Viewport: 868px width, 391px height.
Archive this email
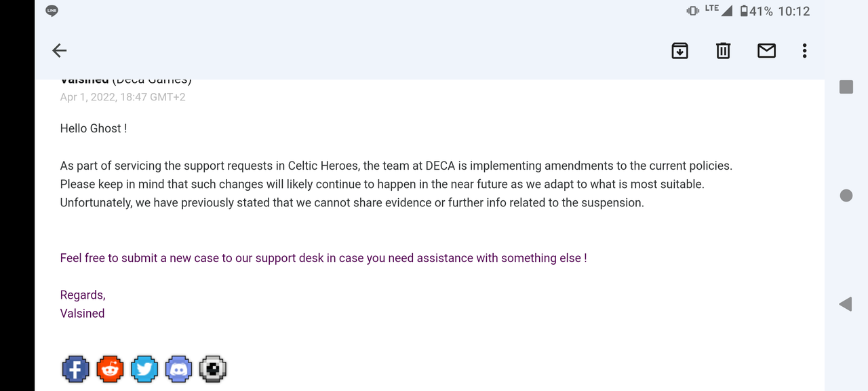(x=679, y=50)
